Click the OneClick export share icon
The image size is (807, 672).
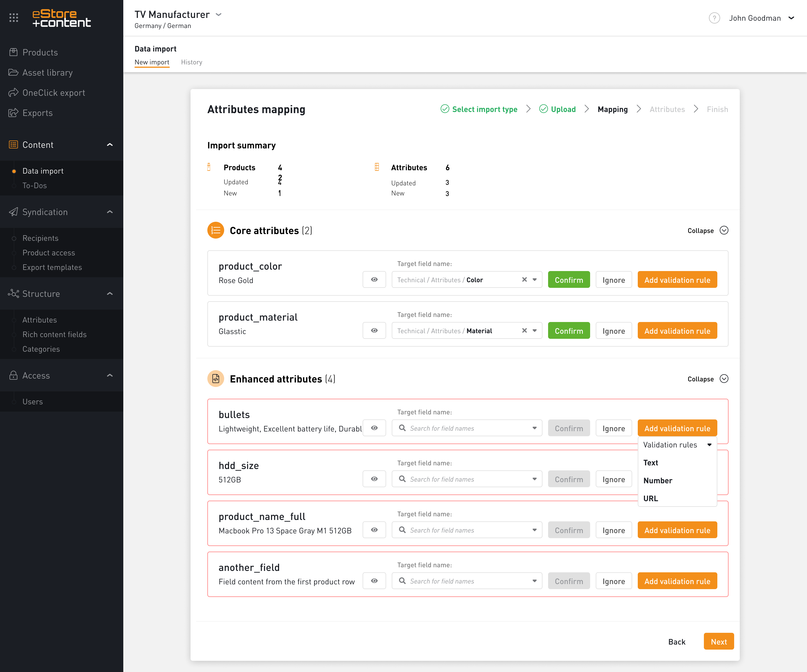13,93
